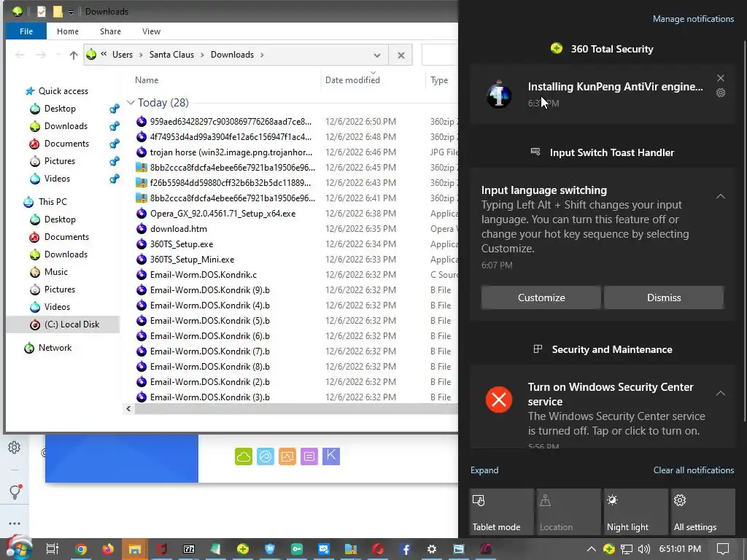Select 'Email-Worm.DOS.Kondrik.c' file
The image size is (747, 560).
204,275
